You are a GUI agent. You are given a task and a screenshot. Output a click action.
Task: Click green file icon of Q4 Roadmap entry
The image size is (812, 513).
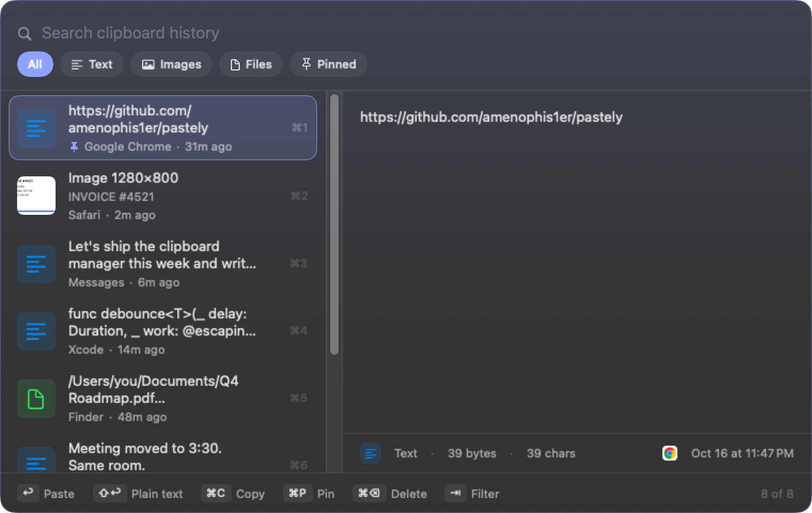pyautogui.click(x=36, y=399)
